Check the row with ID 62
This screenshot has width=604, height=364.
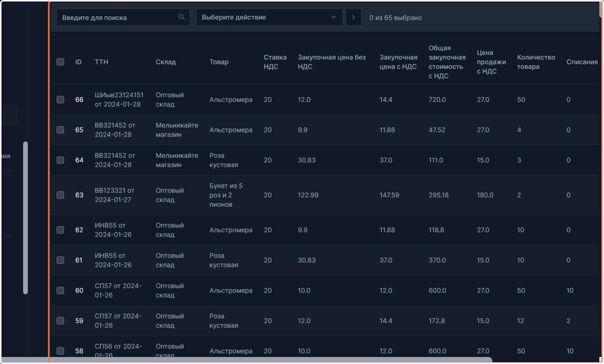tap(60, 230)
